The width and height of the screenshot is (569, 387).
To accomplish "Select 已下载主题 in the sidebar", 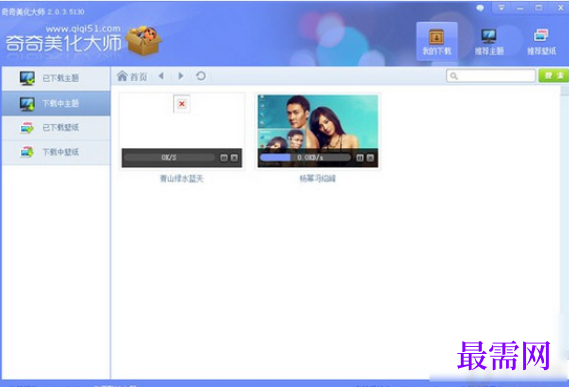I will pyautogui.click(x=56, y=78).
